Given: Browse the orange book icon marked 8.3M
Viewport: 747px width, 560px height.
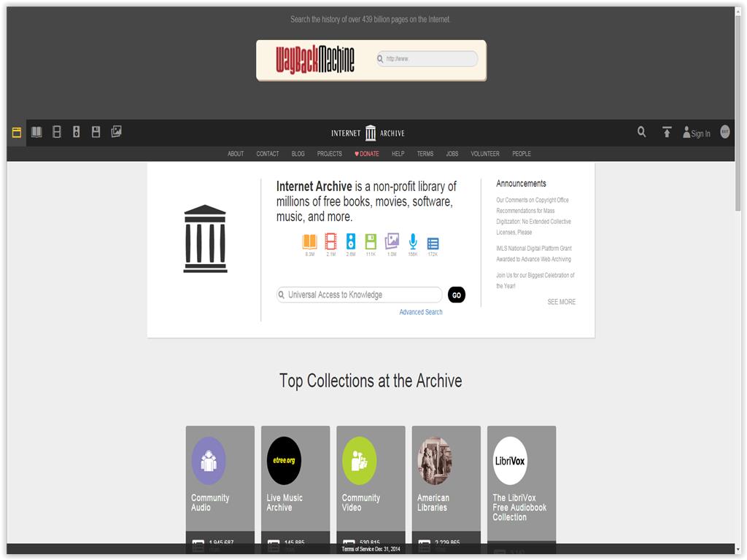Looking at the screenshot, I should [x=309, y=245].
